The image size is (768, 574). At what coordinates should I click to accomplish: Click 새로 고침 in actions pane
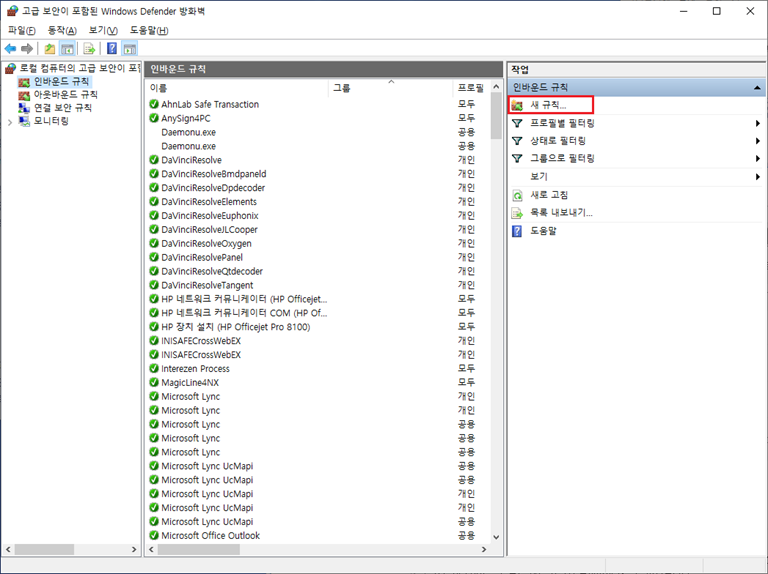[x=549, y=195]
